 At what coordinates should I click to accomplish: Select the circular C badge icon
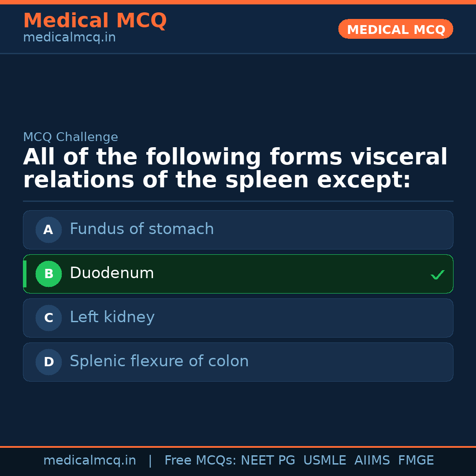coord(48,318)
